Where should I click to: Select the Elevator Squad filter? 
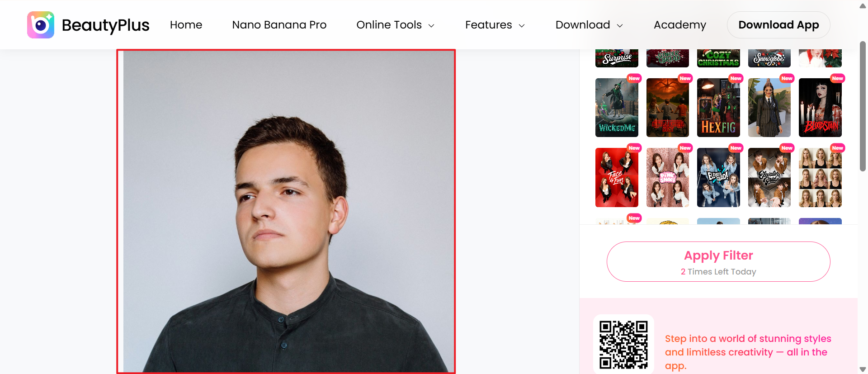pos(718,177)
